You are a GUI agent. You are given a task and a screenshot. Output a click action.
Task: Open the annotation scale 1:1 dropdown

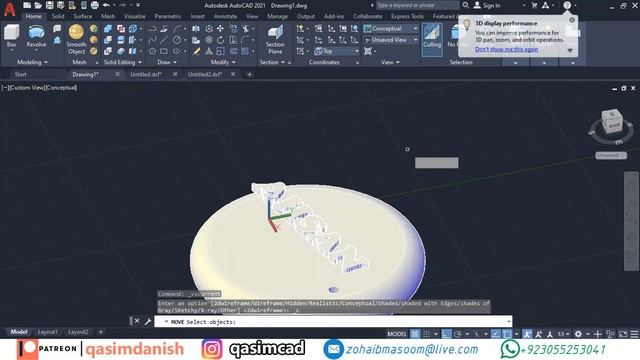click(x=563, y=334)
